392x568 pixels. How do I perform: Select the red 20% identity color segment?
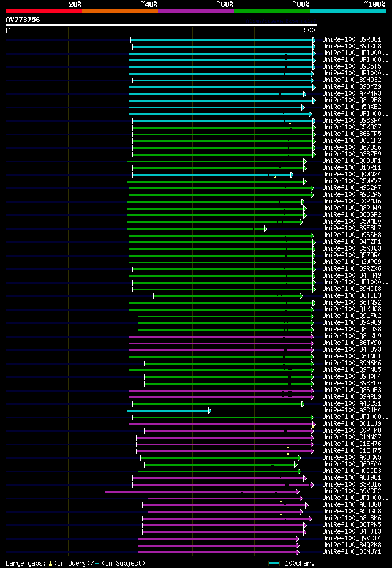coord(44,11)
